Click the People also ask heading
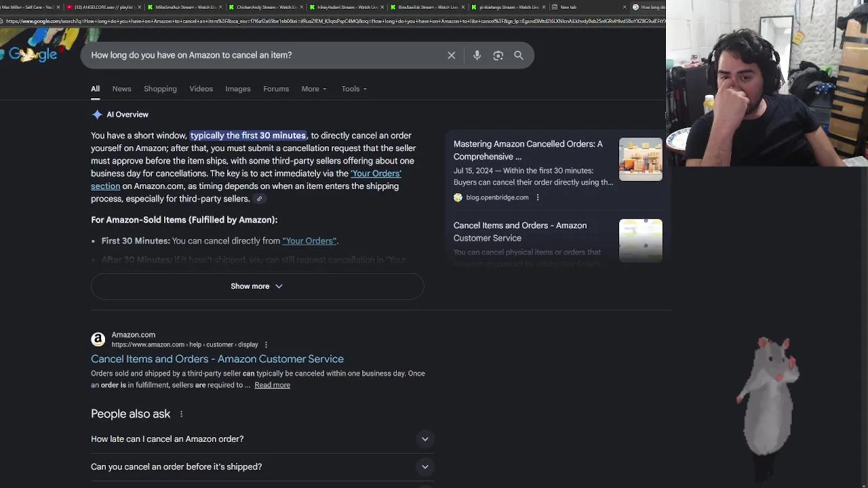The width and height of the screenshot is (868, 488). click(131, 414)
